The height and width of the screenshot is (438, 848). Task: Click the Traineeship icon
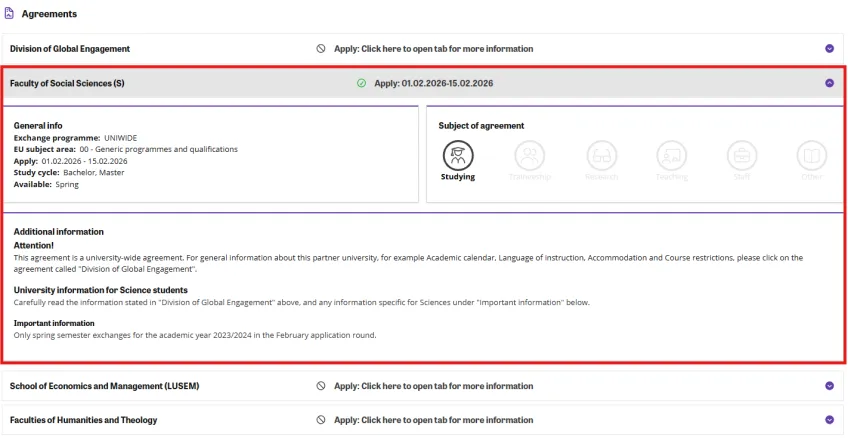tap(529, 155)
